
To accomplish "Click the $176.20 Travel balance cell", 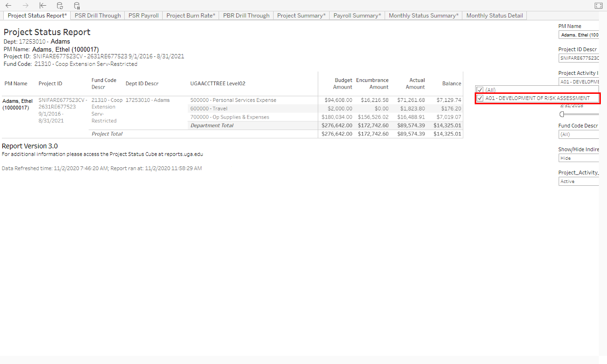I will (451, 109).
